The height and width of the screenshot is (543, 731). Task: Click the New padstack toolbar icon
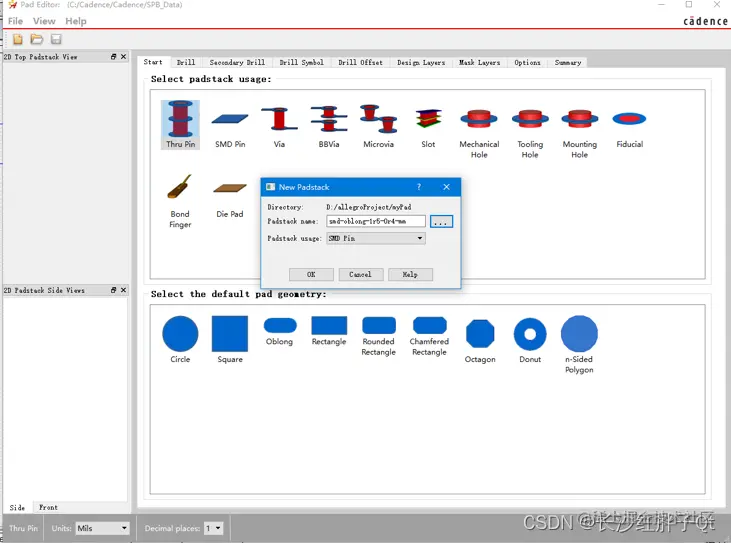(x=18, y=39)
